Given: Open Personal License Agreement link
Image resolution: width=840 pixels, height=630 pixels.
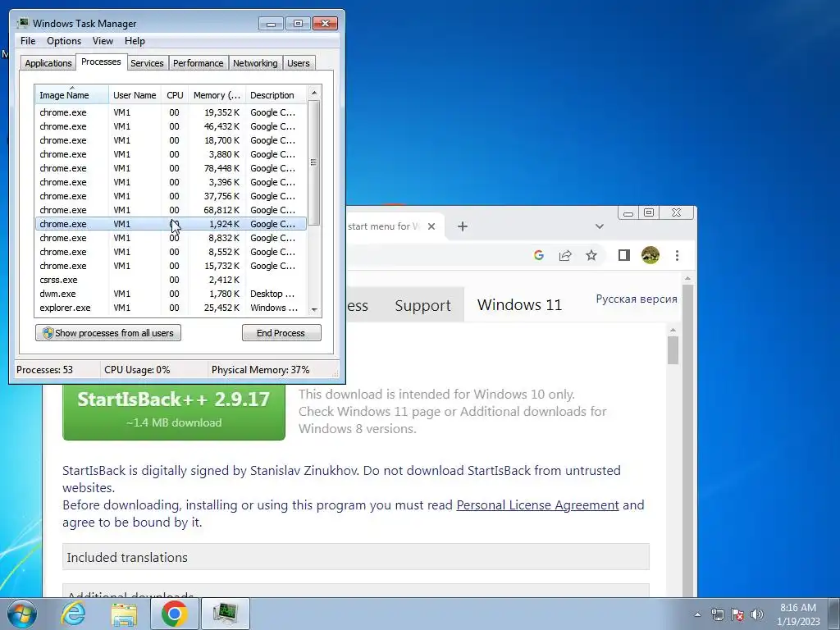Looking at the screenshot, I should tap(537, 505).
